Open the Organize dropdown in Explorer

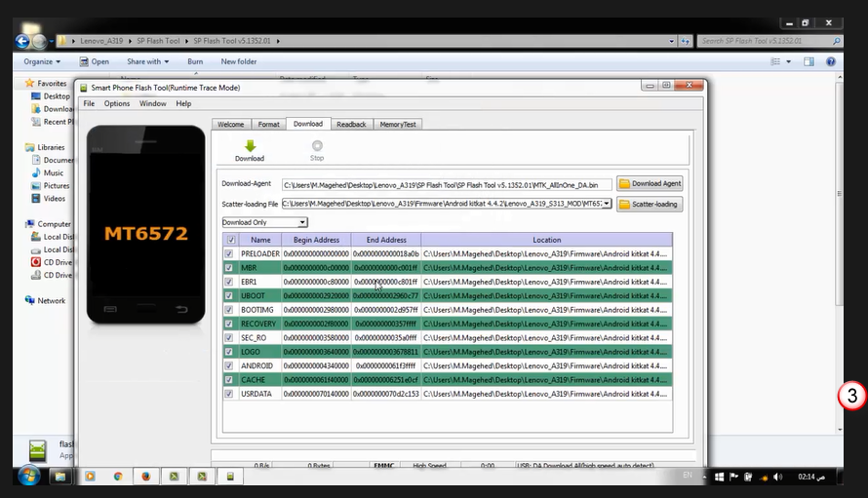point(42,61)
